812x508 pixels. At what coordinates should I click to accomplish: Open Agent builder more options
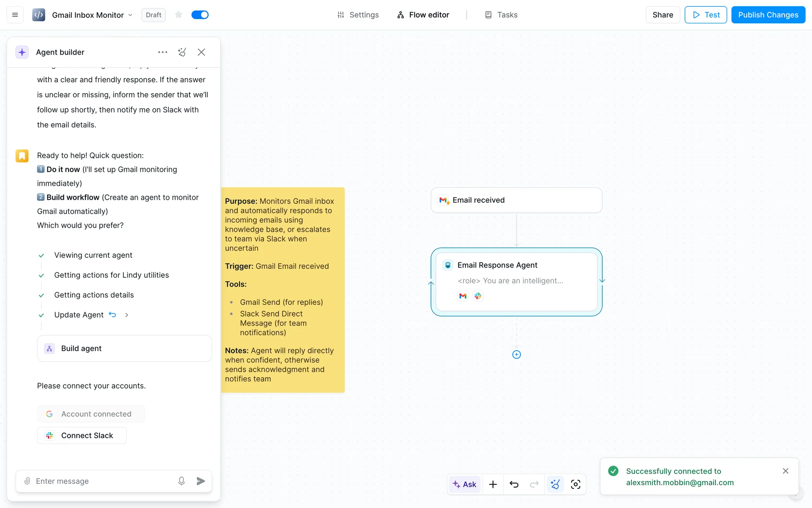pyautogui.click(x=162, y=52)
